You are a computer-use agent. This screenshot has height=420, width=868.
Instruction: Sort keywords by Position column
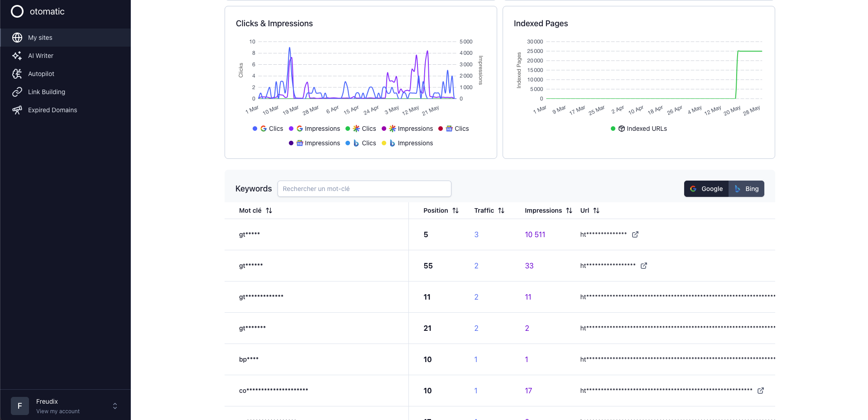point(456,210)
